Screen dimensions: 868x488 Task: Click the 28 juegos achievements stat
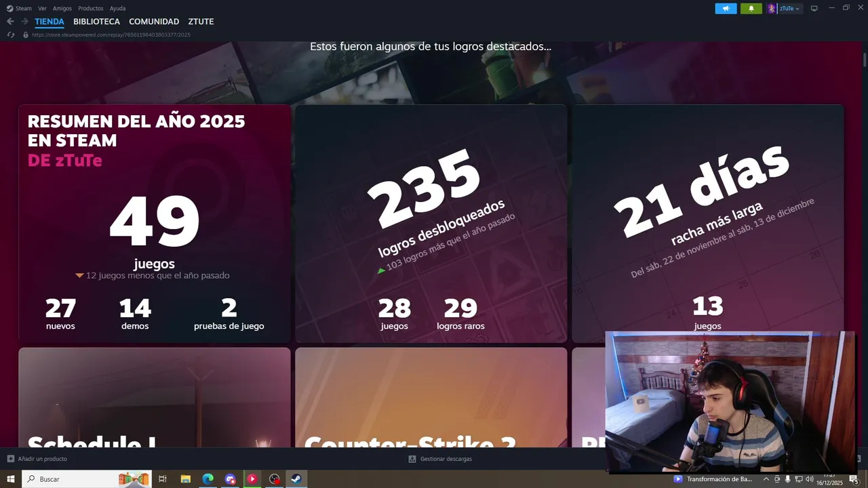click(x=395, y=314)
